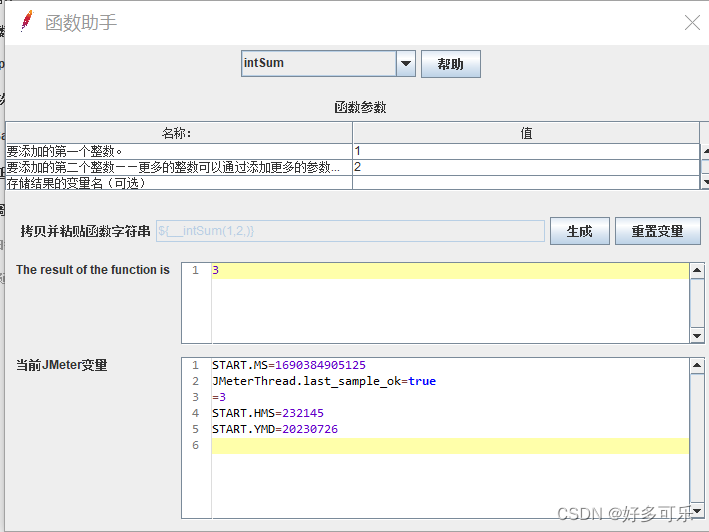
Task: Click scroll down arrow of result text area
Action: coord(697,335)
